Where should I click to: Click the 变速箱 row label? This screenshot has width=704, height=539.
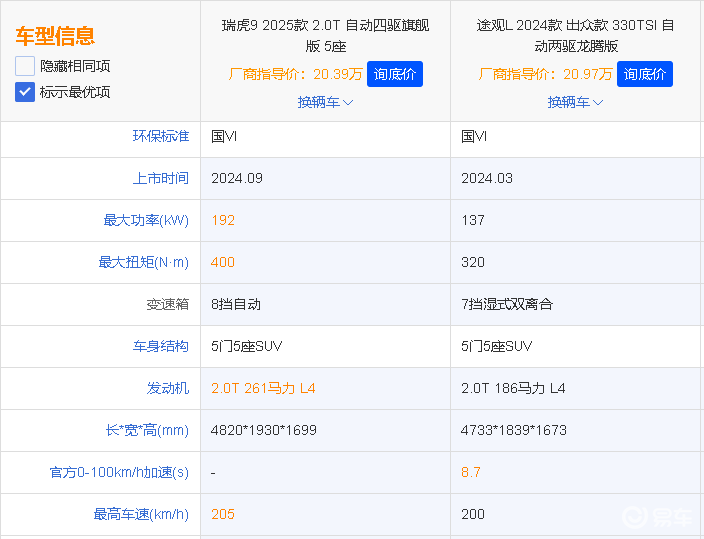coord(167,304)
